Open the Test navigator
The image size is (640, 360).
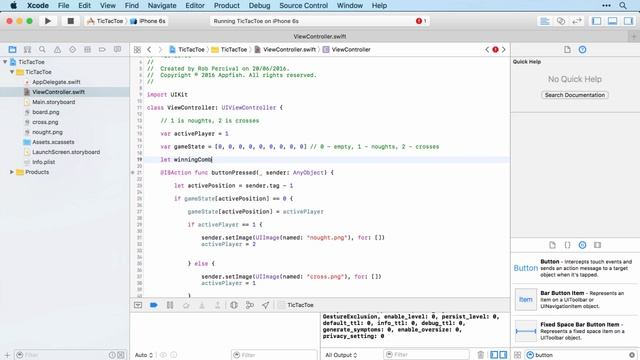[x=72, y=49]
